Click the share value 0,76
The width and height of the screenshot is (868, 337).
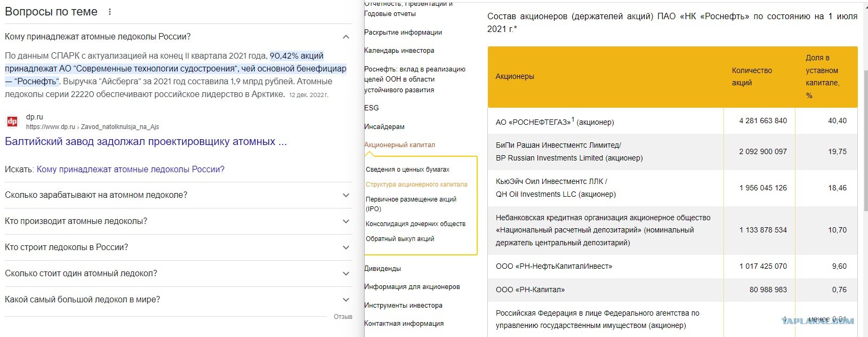tap(839, 290)
